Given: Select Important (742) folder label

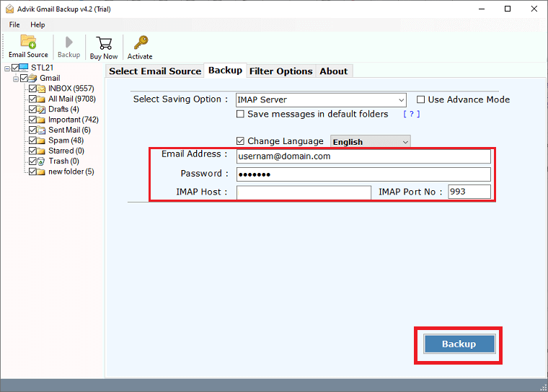Looking at the screenshot, I should (74, 120).
